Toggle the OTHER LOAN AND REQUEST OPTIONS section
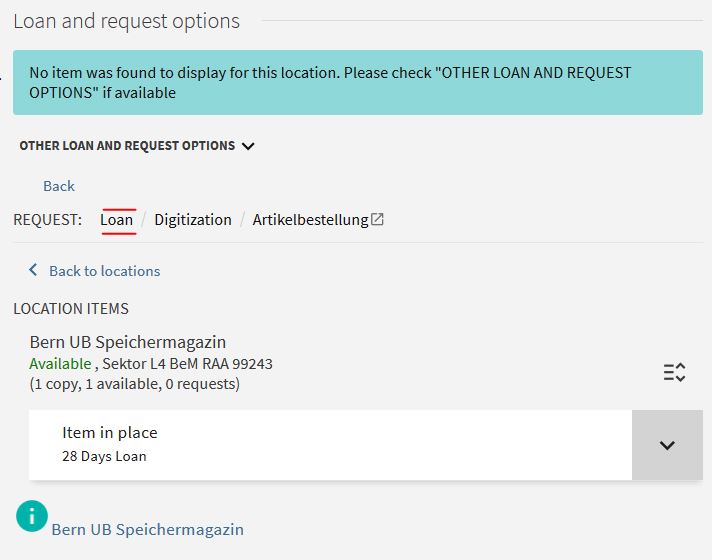The image size is (712, 560). pos(127,146)
